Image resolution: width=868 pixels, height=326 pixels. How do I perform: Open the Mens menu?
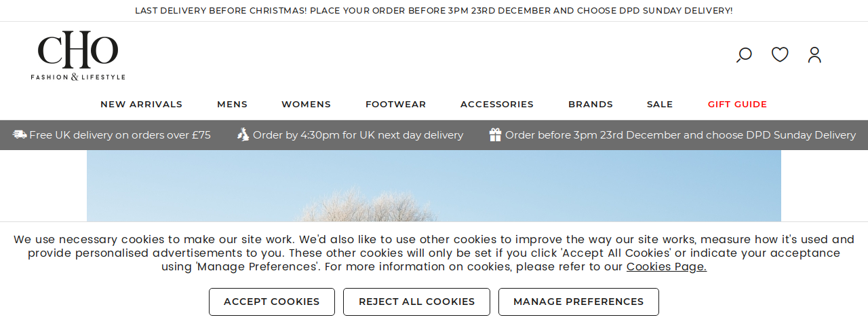click(232, 105)
